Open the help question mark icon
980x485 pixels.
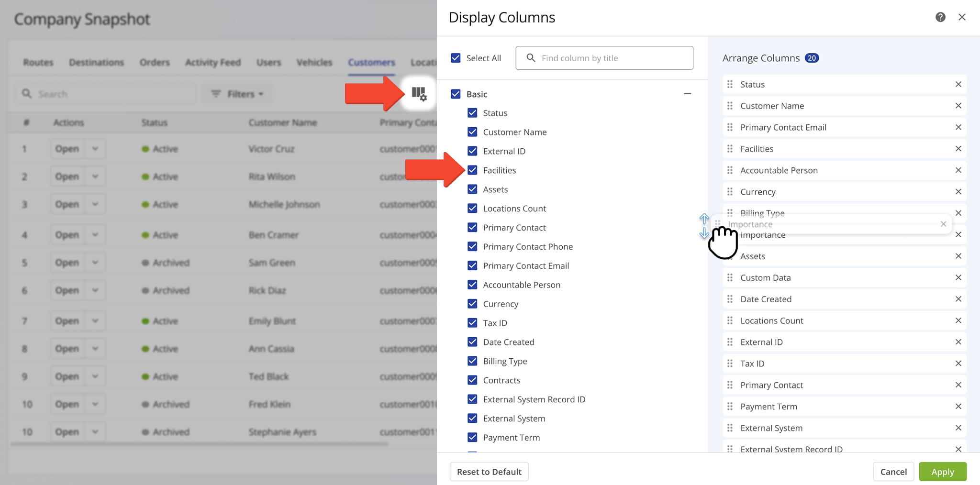coord(940,17)
